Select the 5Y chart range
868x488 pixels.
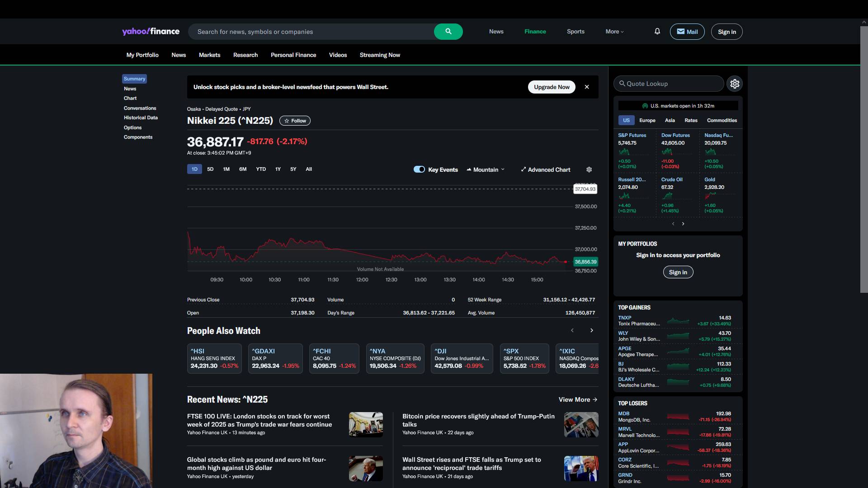point(293,169)
